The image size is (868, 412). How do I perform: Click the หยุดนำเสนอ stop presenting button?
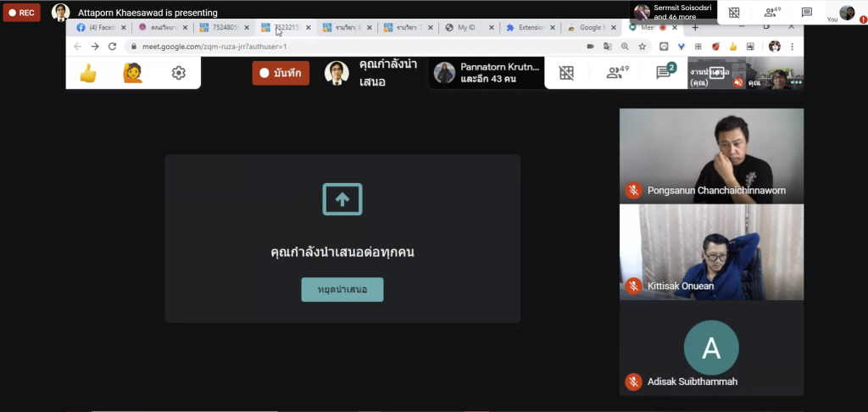(342, 290)
